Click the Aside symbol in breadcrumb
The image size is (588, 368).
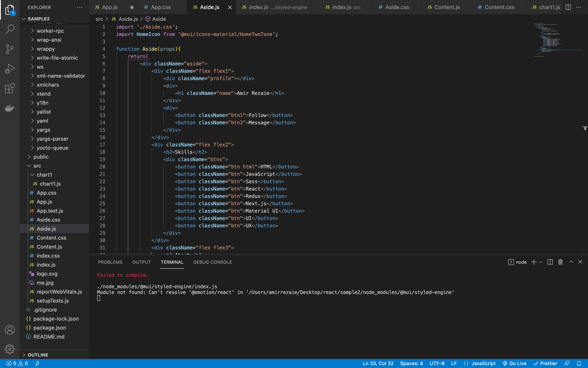[x=156, y=19]
